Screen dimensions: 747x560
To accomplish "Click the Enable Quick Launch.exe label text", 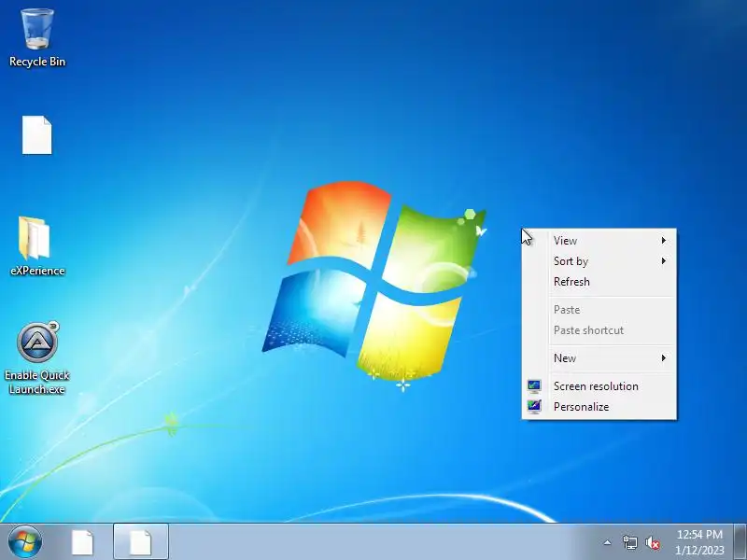I will 37,382.
